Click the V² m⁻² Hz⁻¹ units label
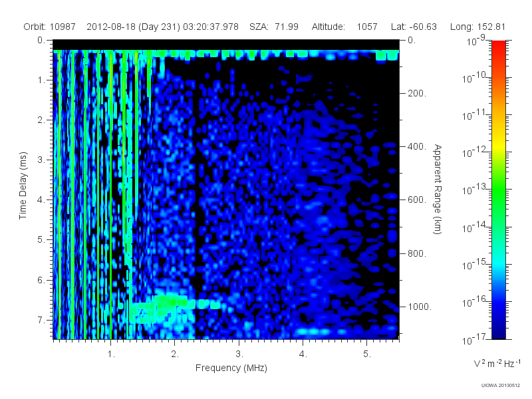Screen dimensions: 532x399 click(x=497, y=363)
